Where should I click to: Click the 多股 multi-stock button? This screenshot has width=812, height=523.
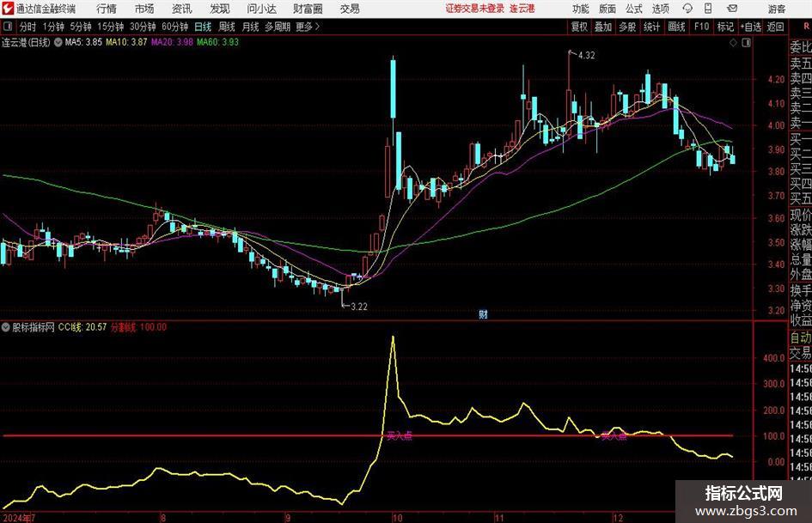627,27
